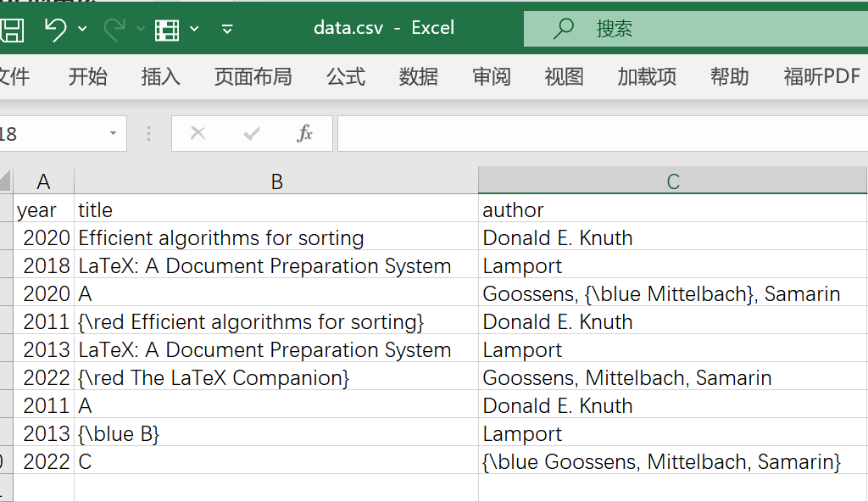
Task: Open the 文件 ribbon tab
Action: [x=14, y=76]
